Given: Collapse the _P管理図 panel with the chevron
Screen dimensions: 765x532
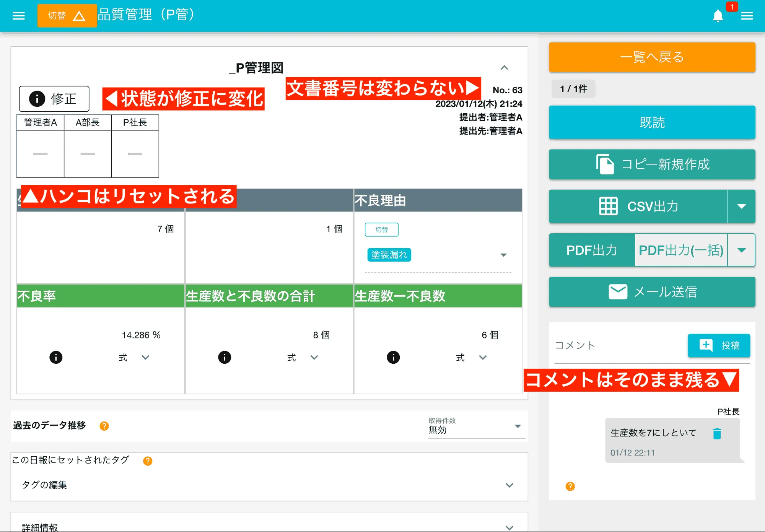Looking at the screenshot, I should point(505,68).
